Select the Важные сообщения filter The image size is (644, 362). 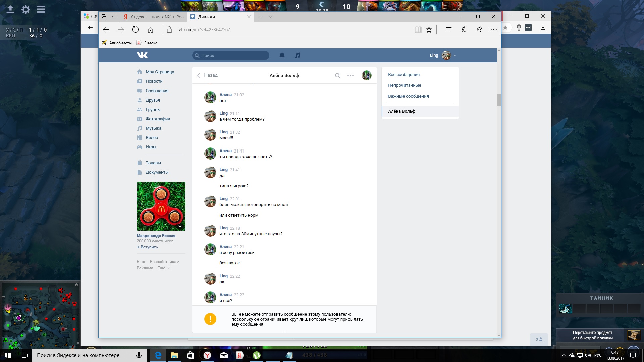point(409,96)
